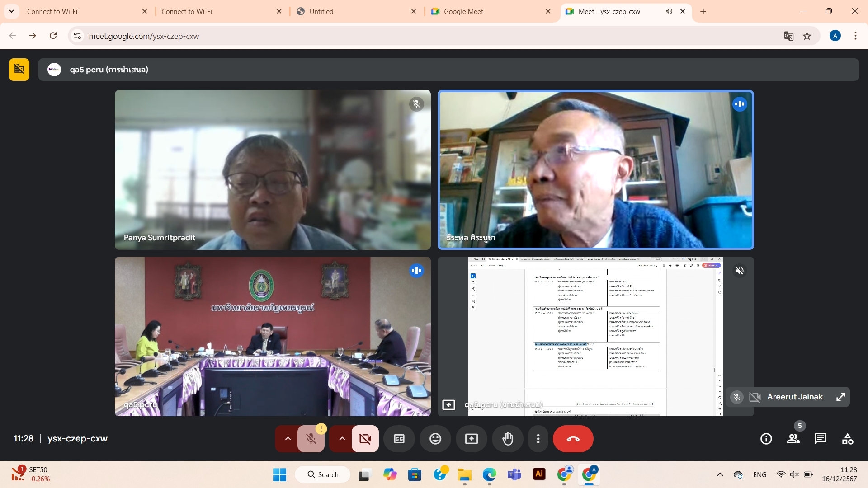Screen dimensions: 868x488
Task: Open the chat with everyone panel
Action: click(821, 439)
